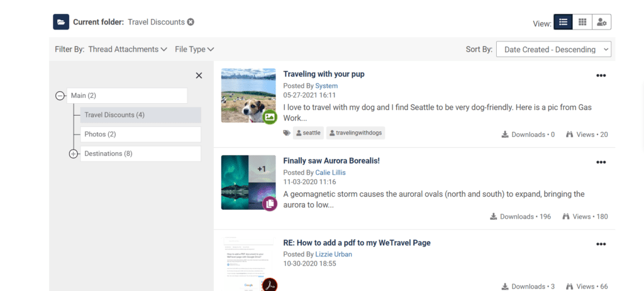
Task: Clear the Travel Discounts folder filter
Action: [191, 22]
